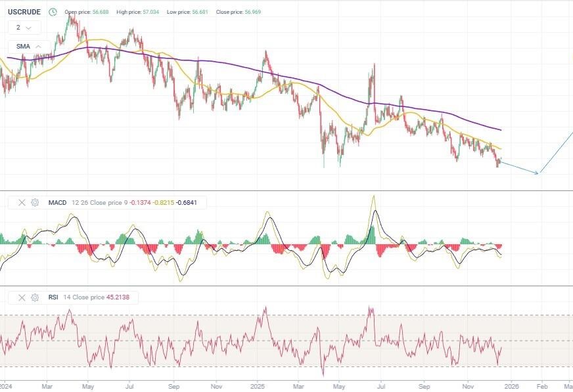The width and height of the screenshot is (573, 392).
Task: Open MACD settings via the gear icon
Action: coord(35,203)
